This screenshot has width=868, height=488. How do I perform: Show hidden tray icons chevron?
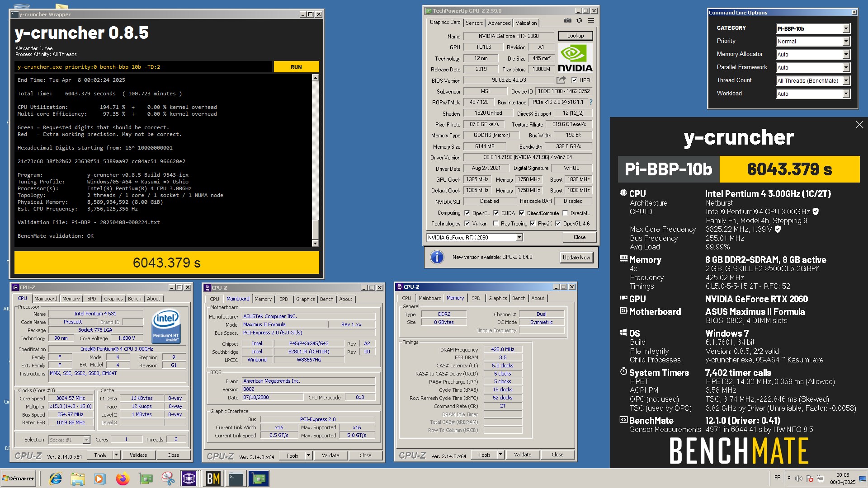[x=789, y=478]
